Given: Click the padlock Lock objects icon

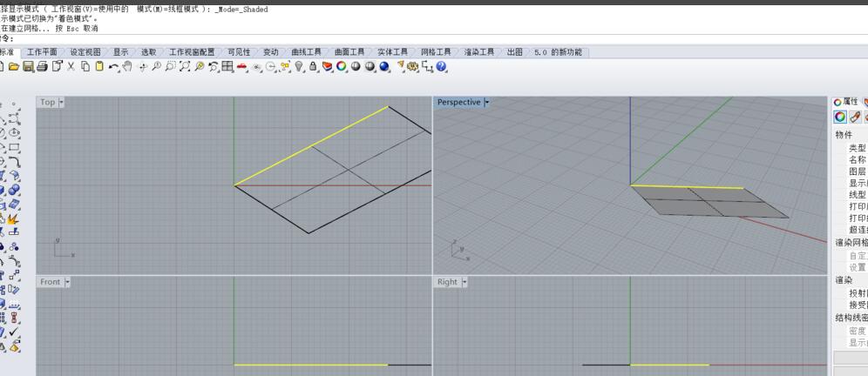Looking at the screenshot, I should [313, 67].
